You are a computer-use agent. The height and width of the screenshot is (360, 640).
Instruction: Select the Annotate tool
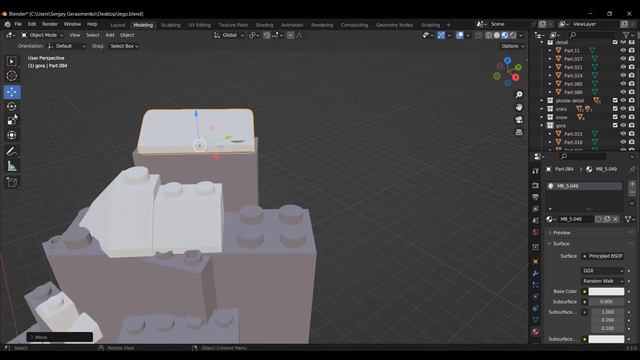[x=12, y=151]
